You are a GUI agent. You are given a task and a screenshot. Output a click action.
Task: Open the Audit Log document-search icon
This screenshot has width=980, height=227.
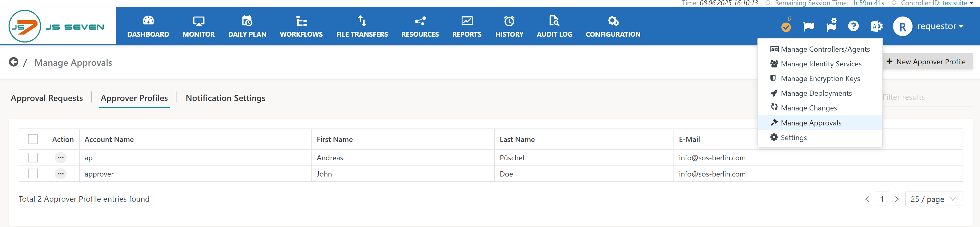554,20
